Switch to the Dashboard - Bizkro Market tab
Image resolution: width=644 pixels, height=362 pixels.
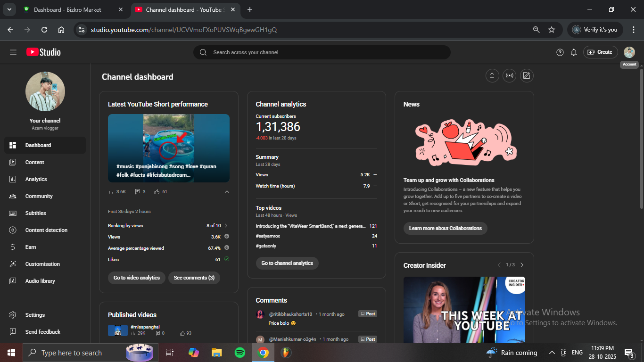point(67,9)
